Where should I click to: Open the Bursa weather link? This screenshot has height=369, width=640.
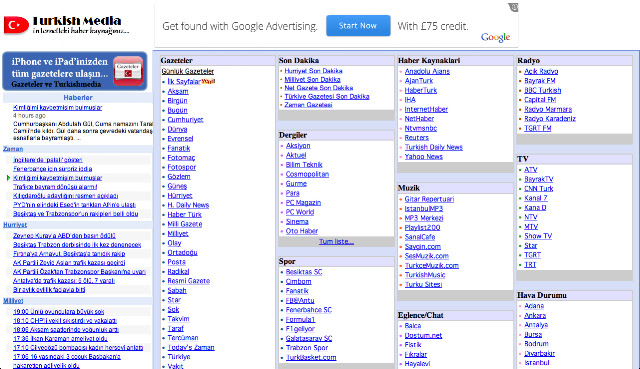pos(533,335)
